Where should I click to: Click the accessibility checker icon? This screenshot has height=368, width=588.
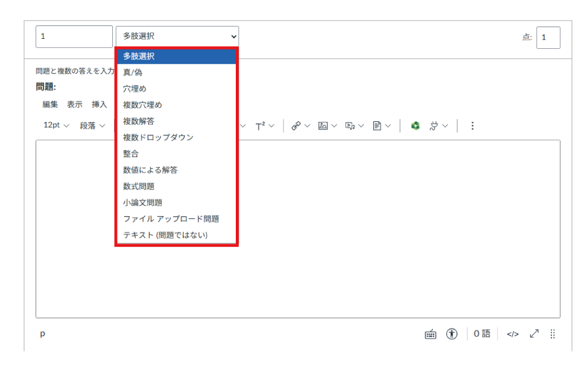pyautogui.click(x=450, y=334)
